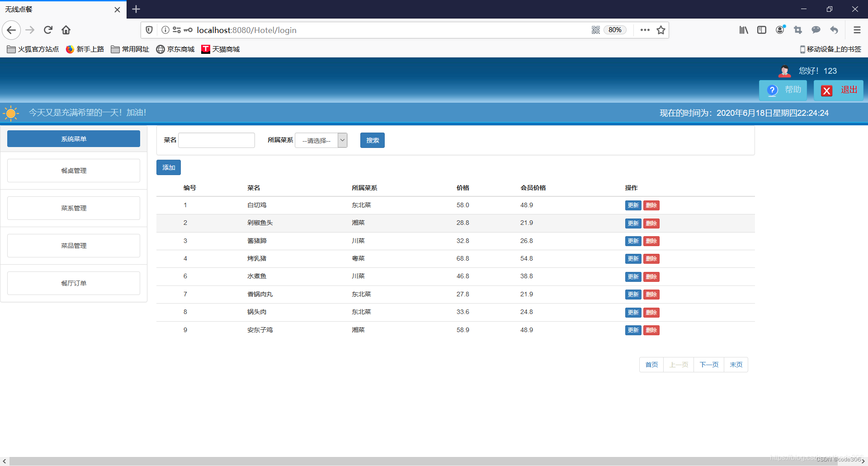Update the 水煮鱼 row
The width and height of the screenshot is (868, 466).
[x=633, y=277]
